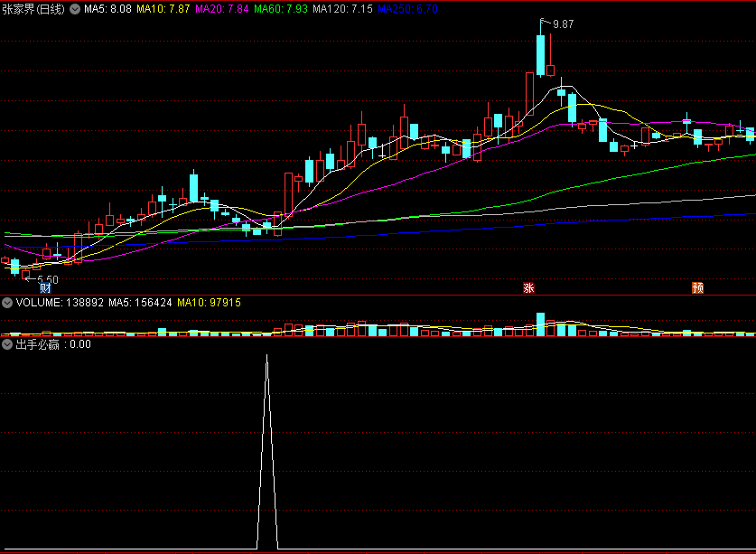
Task: Click the red 张 event marker
Action: click(x=529, y=288)
